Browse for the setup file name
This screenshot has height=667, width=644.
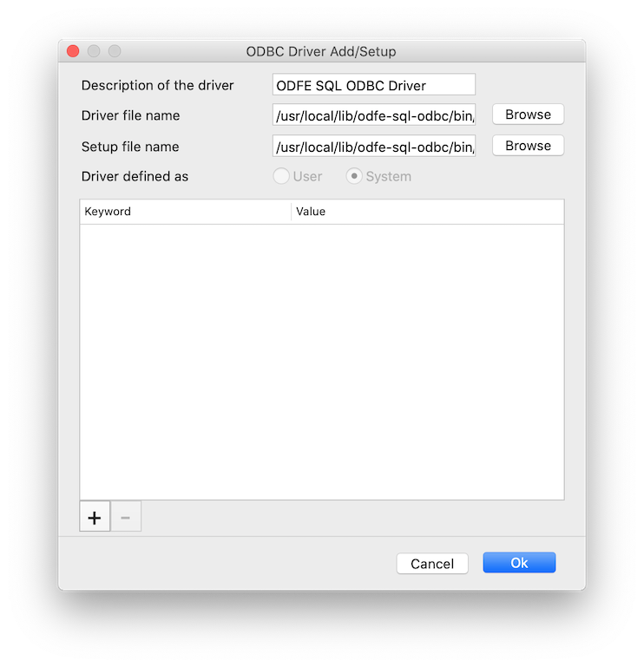[528, 146]
